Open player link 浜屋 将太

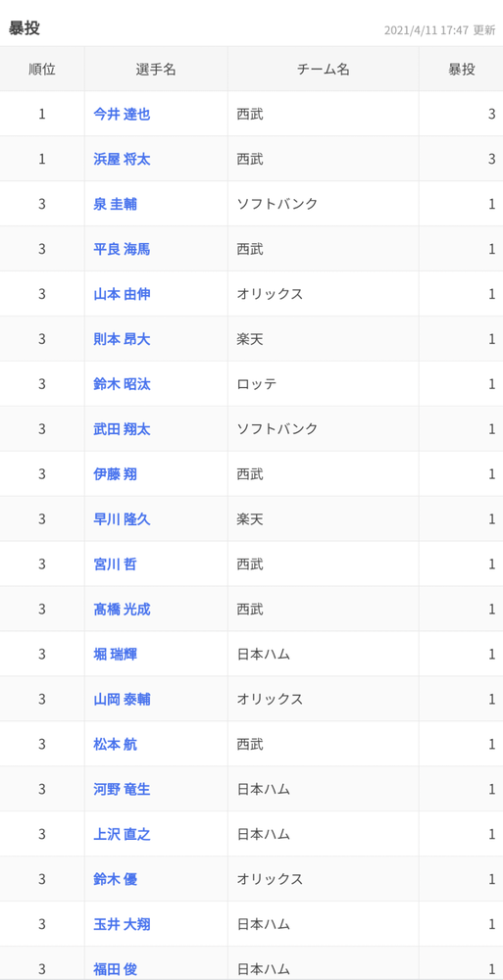(x=122, y=160)
